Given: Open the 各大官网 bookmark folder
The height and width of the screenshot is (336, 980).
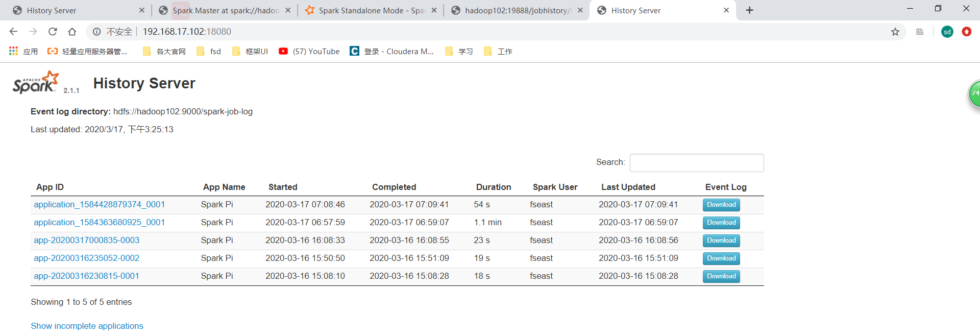Looking at the screenshot, I should [164, 51].
